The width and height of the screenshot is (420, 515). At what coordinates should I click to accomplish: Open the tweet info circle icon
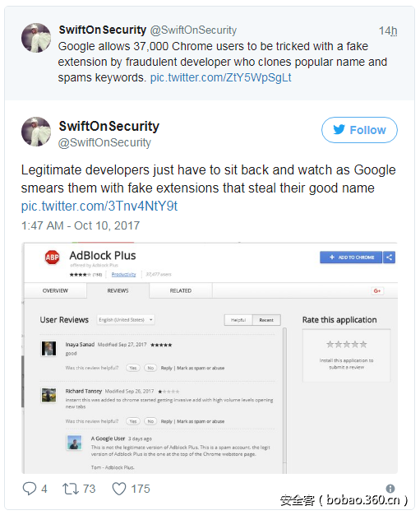click(390, 489)
